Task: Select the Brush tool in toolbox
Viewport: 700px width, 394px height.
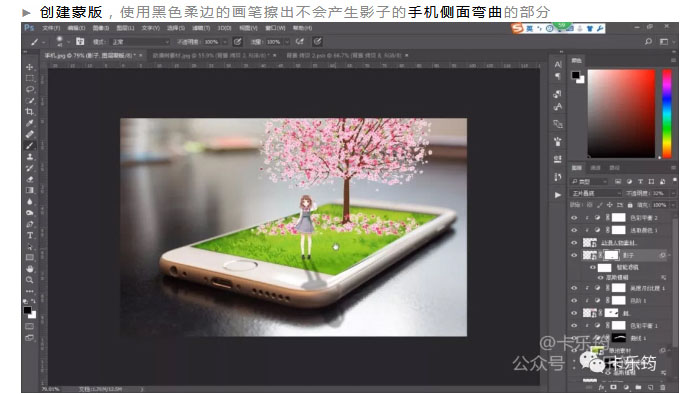Action: [29, 145]
